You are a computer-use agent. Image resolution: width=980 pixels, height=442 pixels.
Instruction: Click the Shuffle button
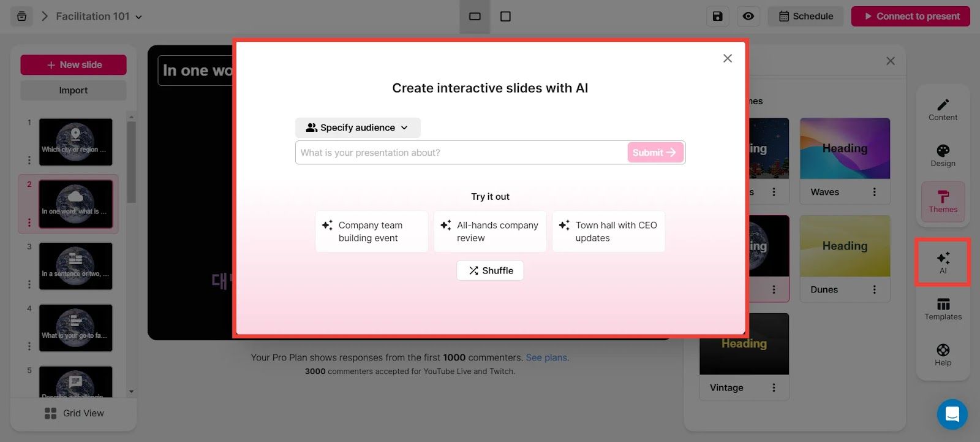[490, 270]
